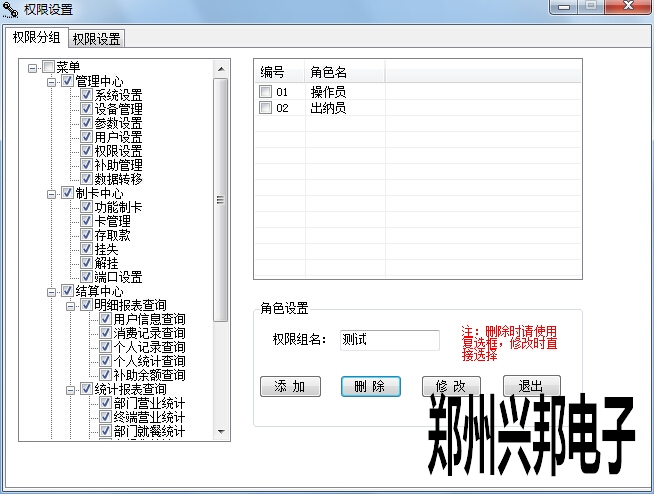Uncheck the 端口设置 checkbox
Viewport: 654px width, 494px height.
tap(86, 277)
